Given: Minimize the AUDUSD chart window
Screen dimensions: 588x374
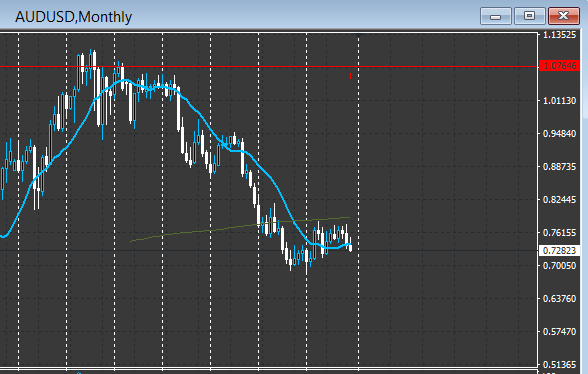Looking at the screenshot, I should [x=496, y=16].
